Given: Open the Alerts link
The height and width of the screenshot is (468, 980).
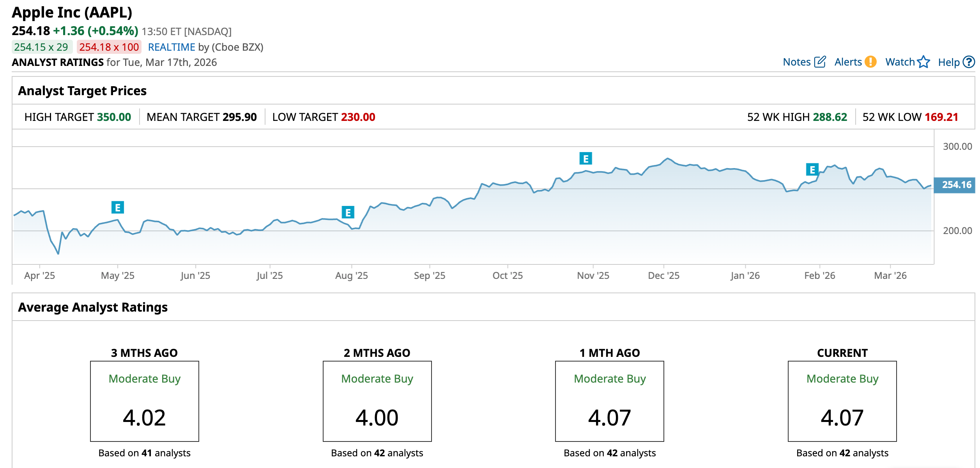Looking at the screenshot, I should pyautogui.click(x=848, y=62).
